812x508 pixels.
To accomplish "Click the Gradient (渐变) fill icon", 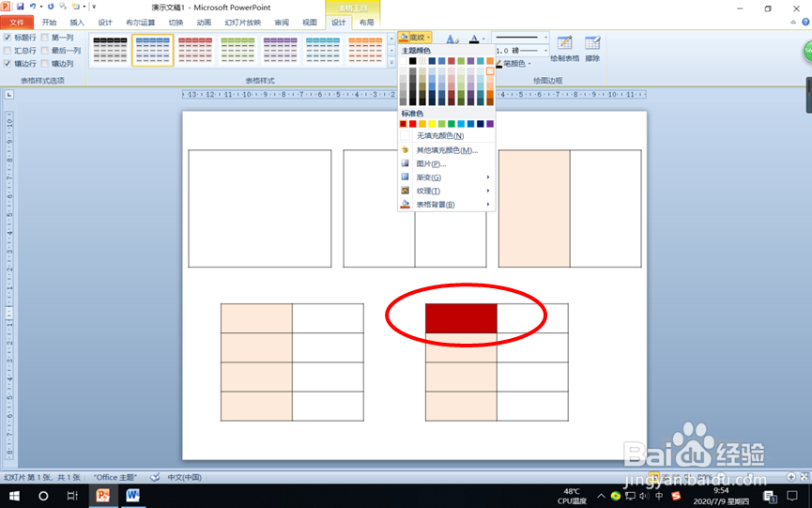I will click(x=405, y=177).
